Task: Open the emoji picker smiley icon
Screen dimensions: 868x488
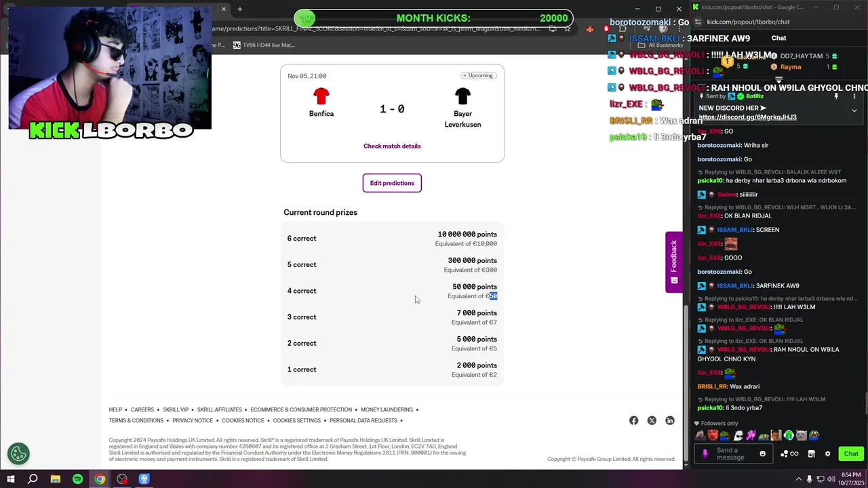Action: pos(762,454)
